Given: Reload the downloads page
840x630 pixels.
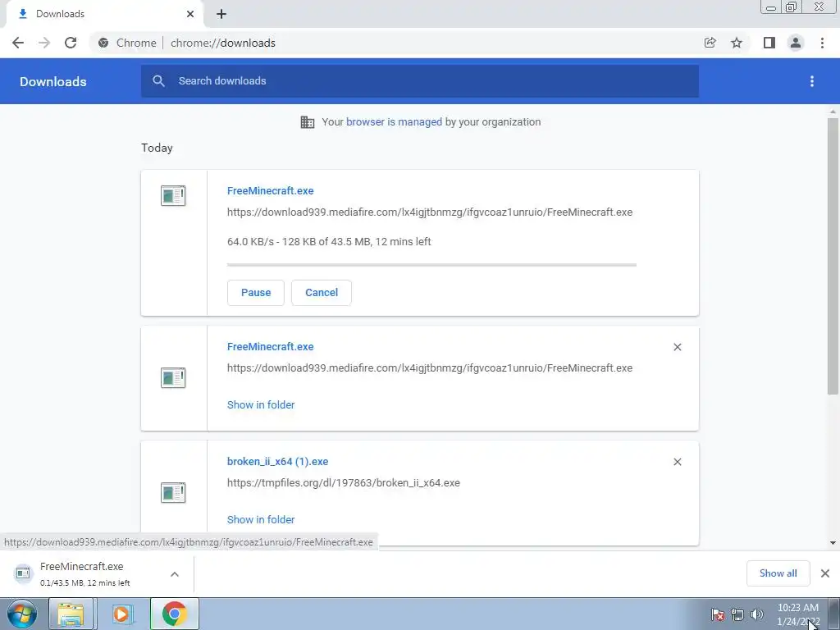Looking at the screenshot, I should click(x=71, y=43).
